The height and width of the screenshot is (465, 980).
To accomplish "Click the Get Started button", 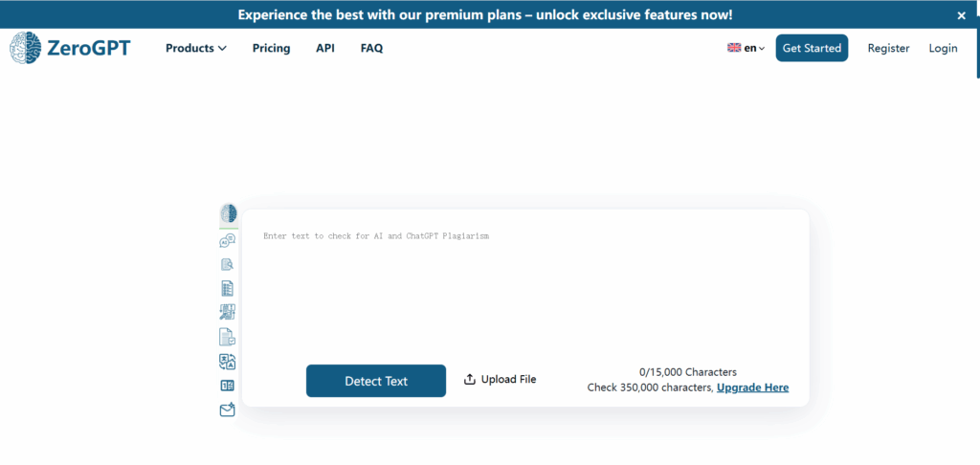I will click(x=812, y=48).
